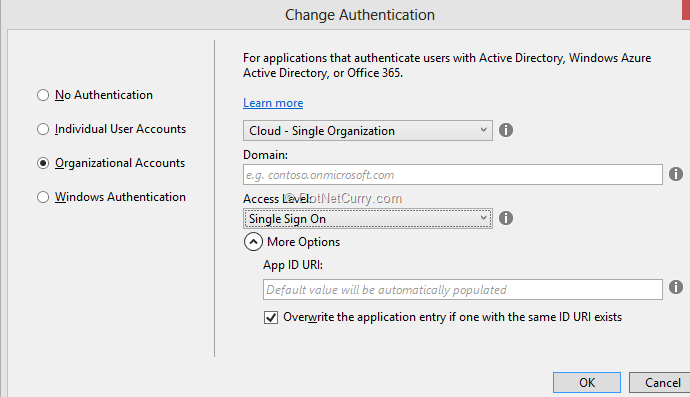This screenshot has height=397, width=690.
Task: Select No Authentication radio button
Action: point(43,95)
